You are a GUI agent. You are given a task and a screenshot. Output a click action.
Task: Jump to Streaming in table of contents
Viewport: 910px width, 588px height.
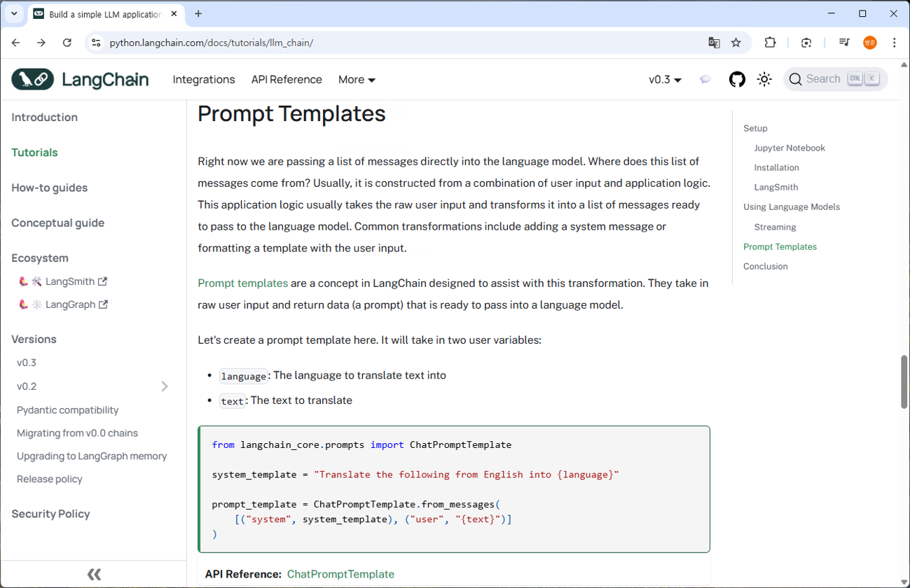tap(775, 227)
